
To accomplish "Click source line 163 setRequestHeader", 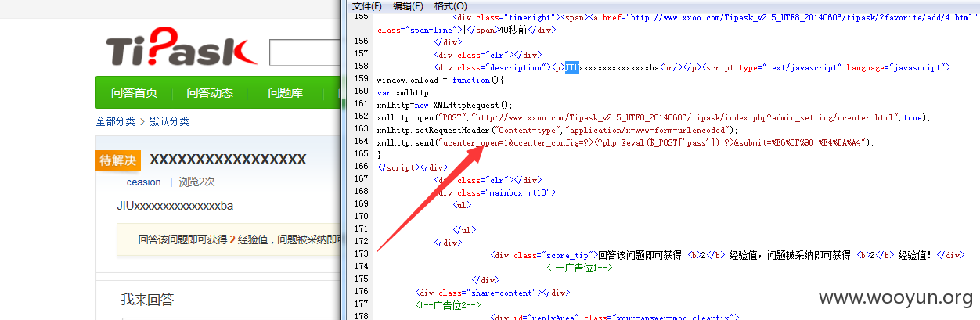I will coord(557,130).
